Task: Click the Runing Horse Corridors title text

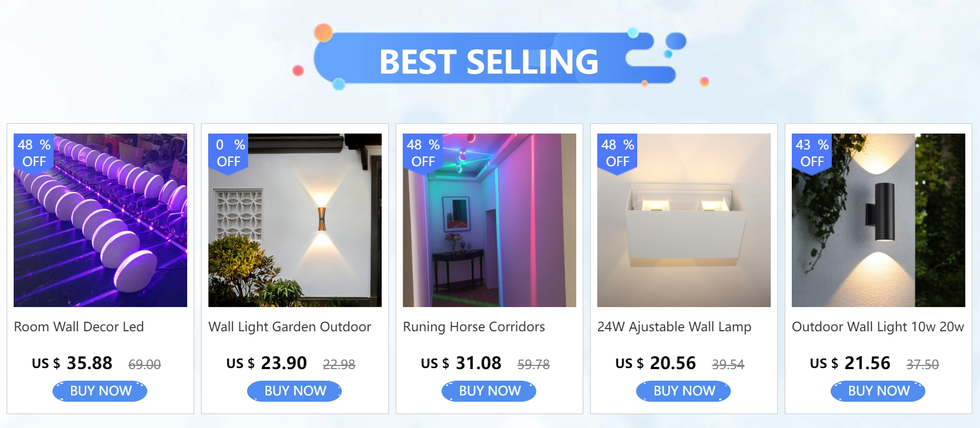Action: click(474, 327)
